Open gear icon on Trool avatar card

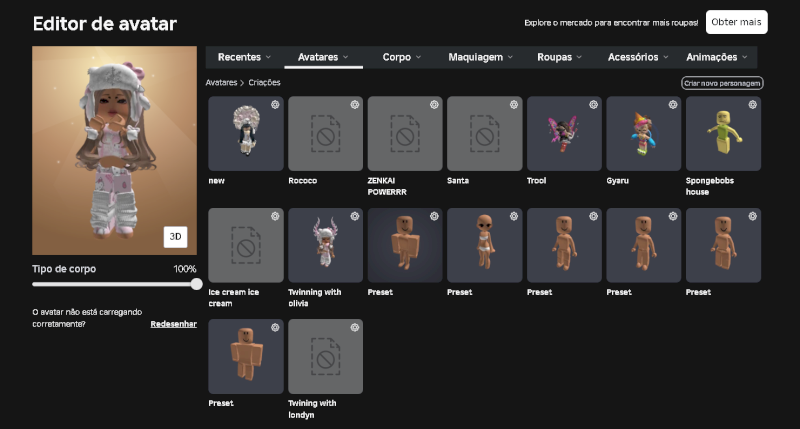pyautogui.click(x=593, y=105)
